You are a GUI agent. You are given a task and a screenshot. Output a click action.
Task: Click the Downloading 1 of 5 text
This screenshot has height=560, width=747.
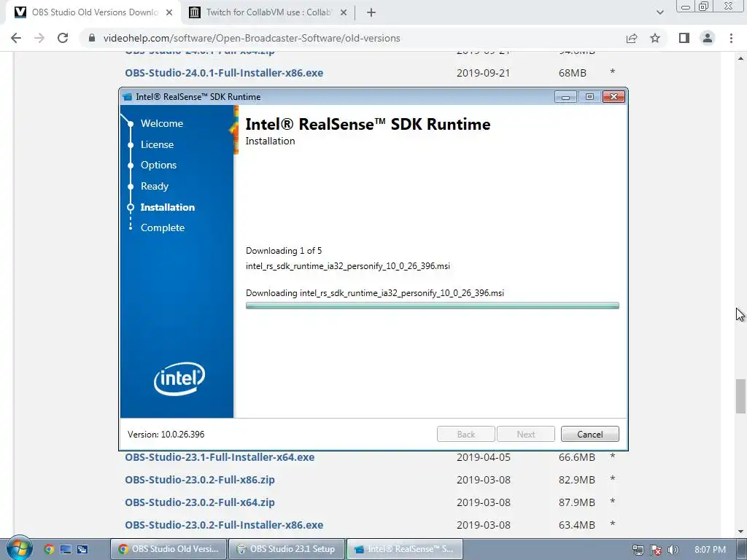[x=284, y=251]
